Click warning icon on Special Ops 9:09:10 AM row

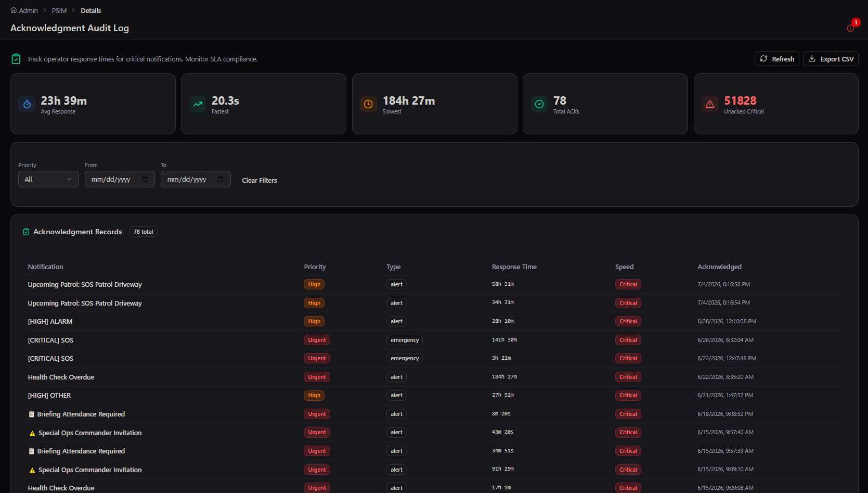[32, 470]
